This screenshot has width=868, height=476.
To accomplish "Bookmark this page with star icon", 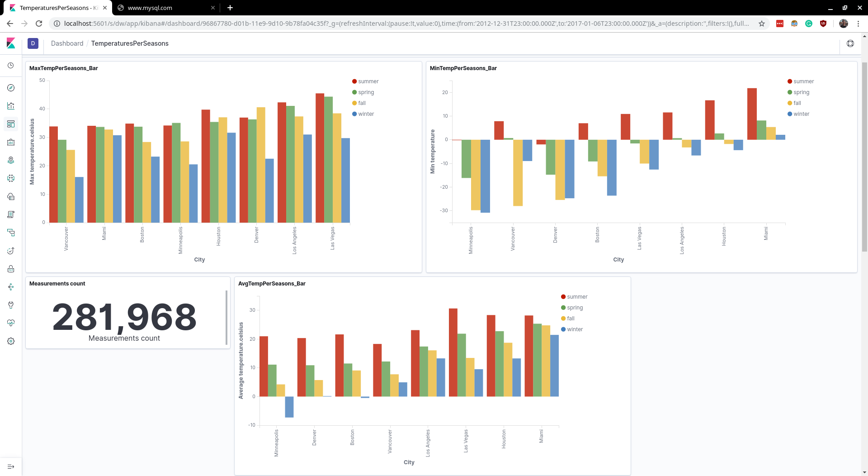I will [762, 24].
